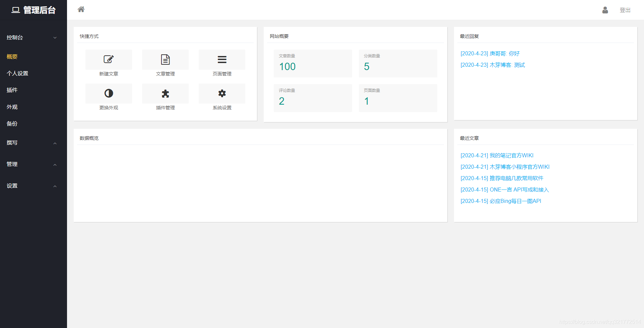This screenshot has height=328, width=644.
Task: Click the 网站概要 panel heading
Action: tap(279, 36)
